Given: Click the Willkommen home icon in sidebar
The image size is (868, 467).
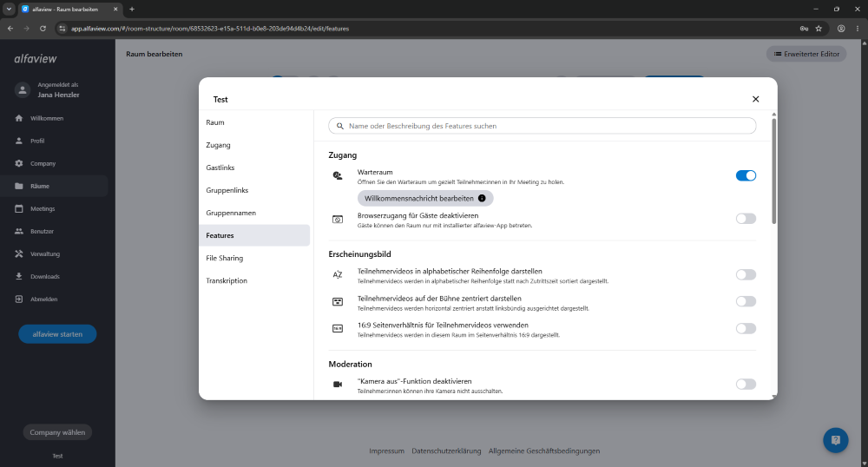Looking at the screenshot, I should pyautogui.click(x=19, y=118).
